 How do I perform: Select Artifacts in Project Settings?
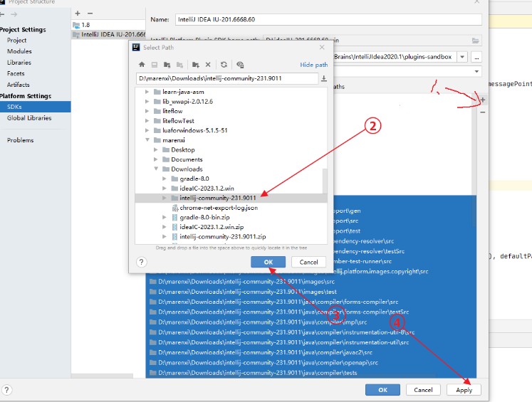click(19, 85)
